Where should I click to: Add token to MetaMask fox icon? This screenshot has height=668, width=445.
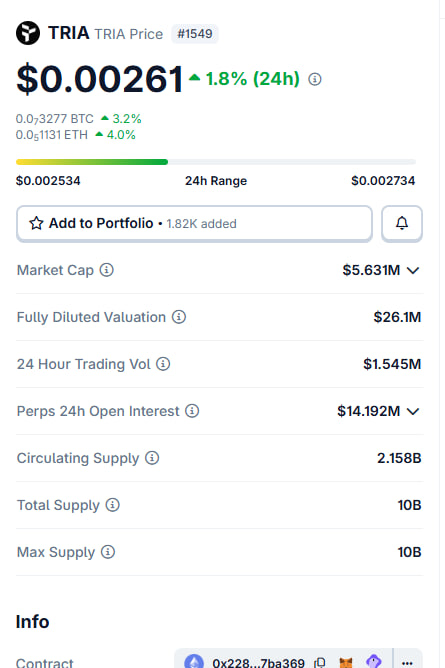346,663
